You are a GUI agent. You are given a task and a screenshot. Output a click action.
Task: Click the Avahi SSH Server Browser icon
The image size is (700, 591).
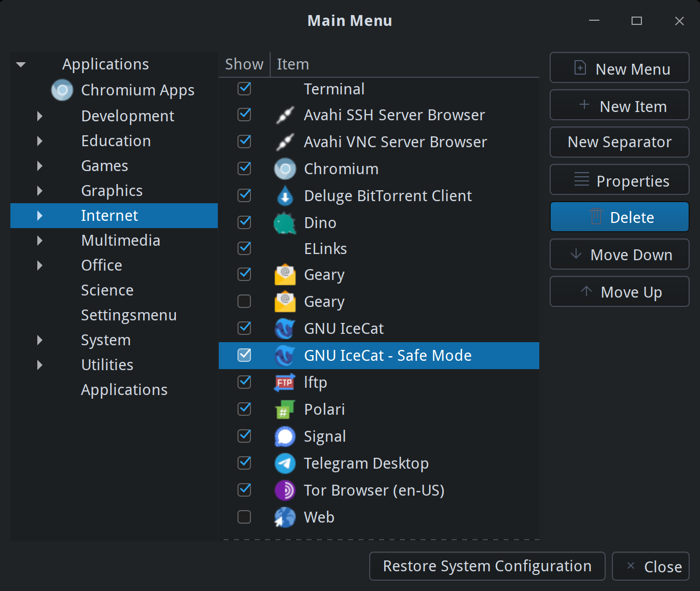pos(285,115)
